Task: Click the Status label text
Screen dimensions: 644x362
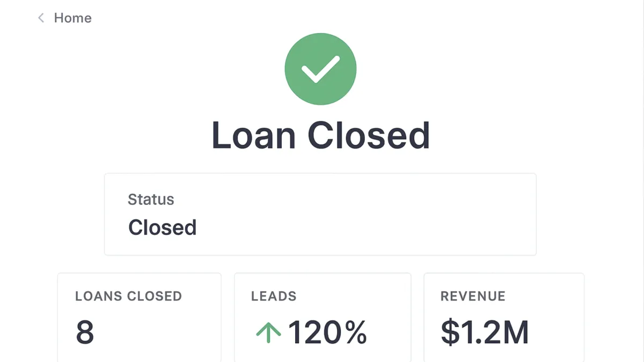Action: [151, 200]
